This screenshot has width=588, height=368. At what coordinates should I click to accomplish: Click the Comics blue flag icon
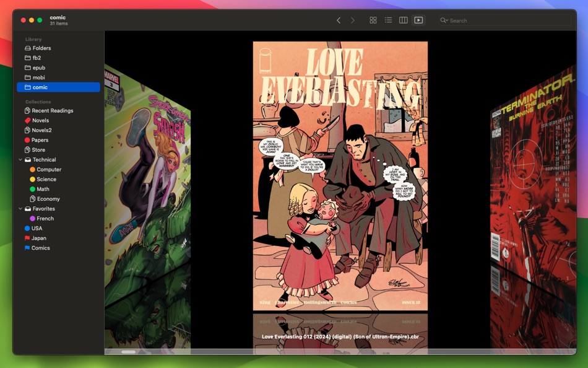[x=27, y=247]
